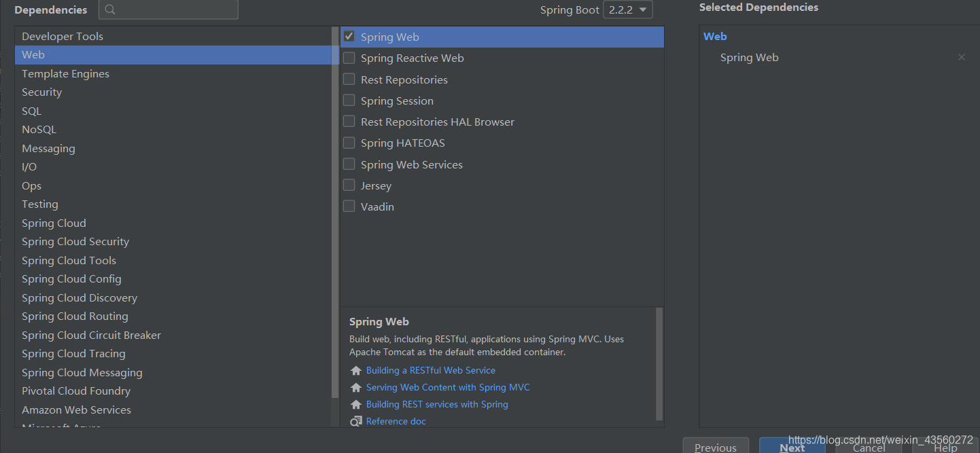Open Building REST services with Spring link

(437, 405)
